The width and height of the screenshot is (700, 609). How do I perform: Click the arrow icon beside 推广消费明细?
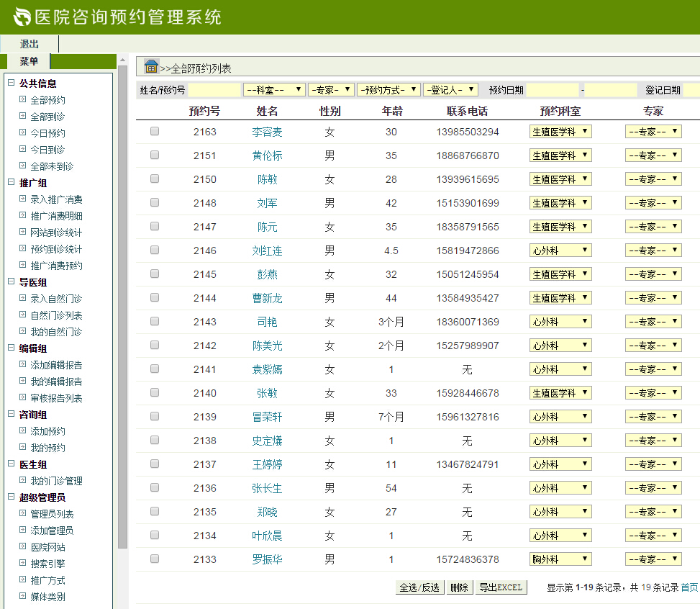[23, 215]
